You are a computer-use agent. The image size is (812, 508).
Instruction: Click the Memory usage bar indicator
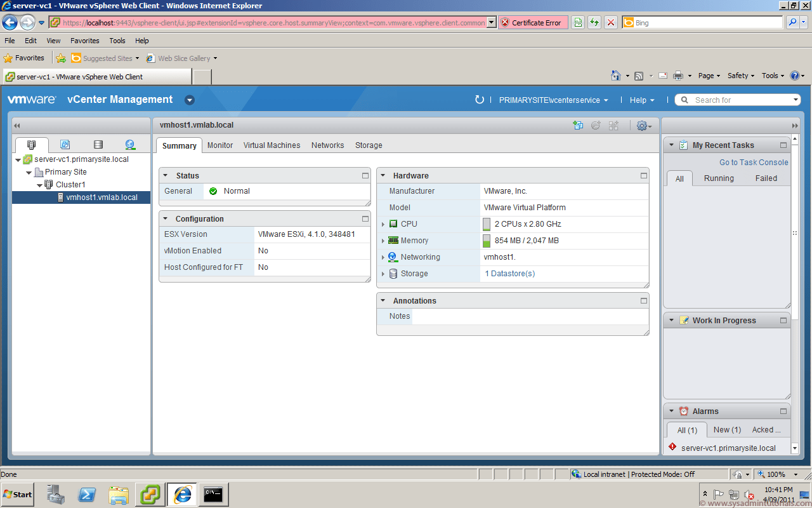486,240
